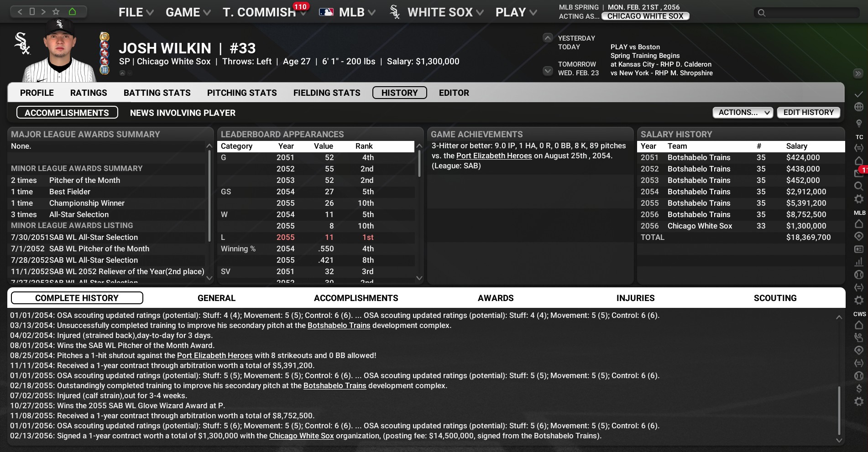Click the baseball icon under MLB section
This screenshot has height=452, width=868.
[858, 275]
